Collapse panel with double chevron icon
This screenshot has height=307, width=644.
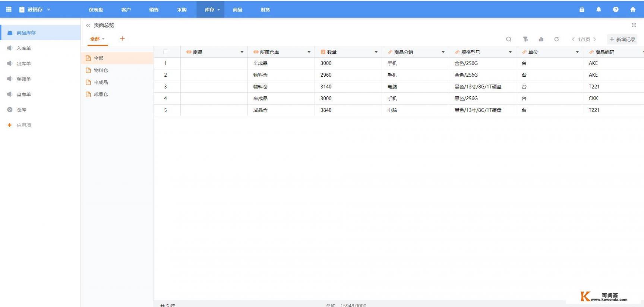88,25
